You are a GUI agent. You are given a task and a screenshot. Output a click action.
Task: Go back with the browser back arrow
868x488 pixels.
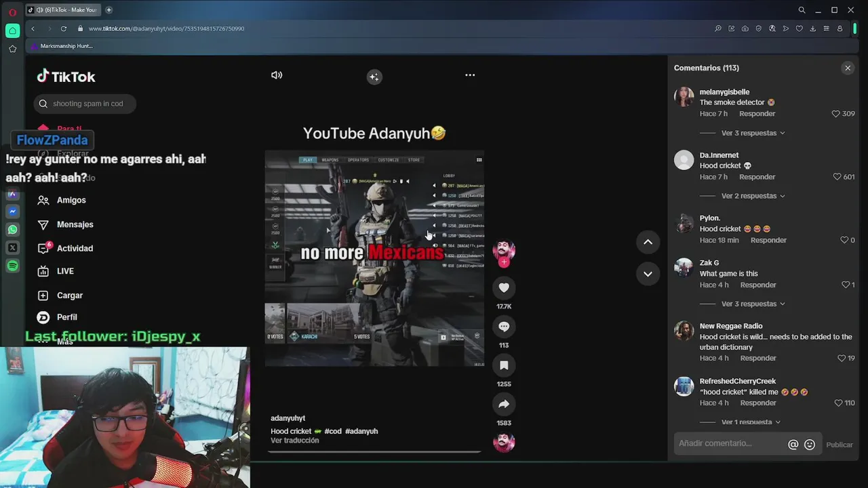tap(33, 28)
